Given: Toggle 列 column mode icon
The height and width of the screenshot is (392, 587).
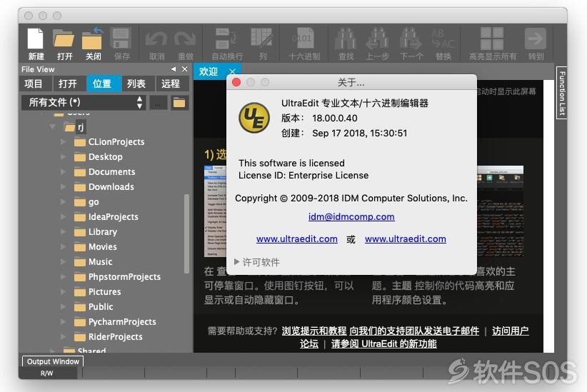Looking at the screenshot, I should pyautogui.click(x=261, y=39).
